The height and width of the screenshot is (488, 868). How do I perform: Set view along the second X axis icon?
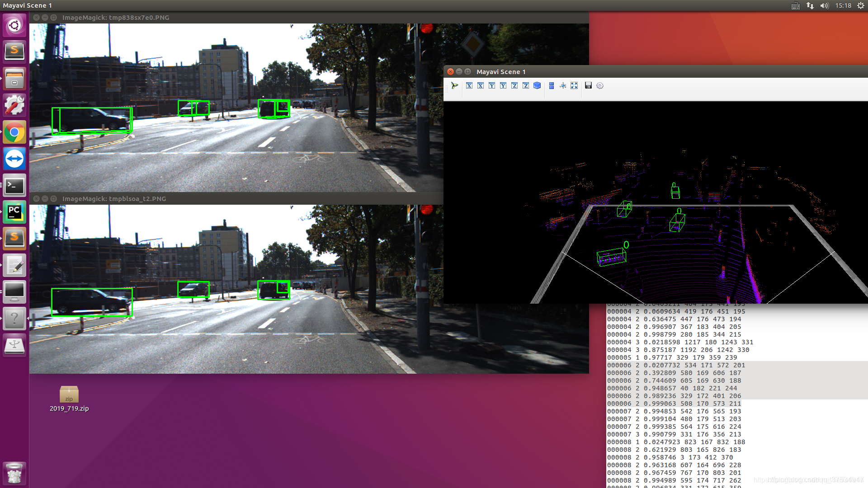tap(481, 85)
